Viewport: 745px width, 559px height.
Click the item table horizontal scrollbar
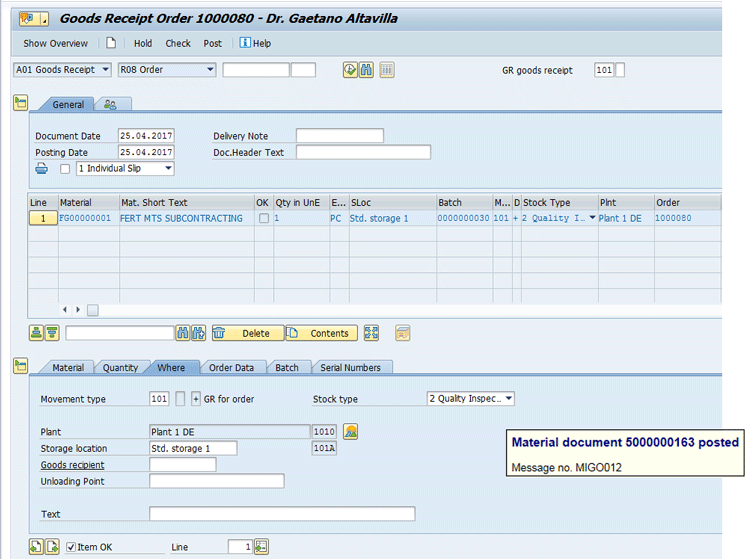tap(92, 310)
